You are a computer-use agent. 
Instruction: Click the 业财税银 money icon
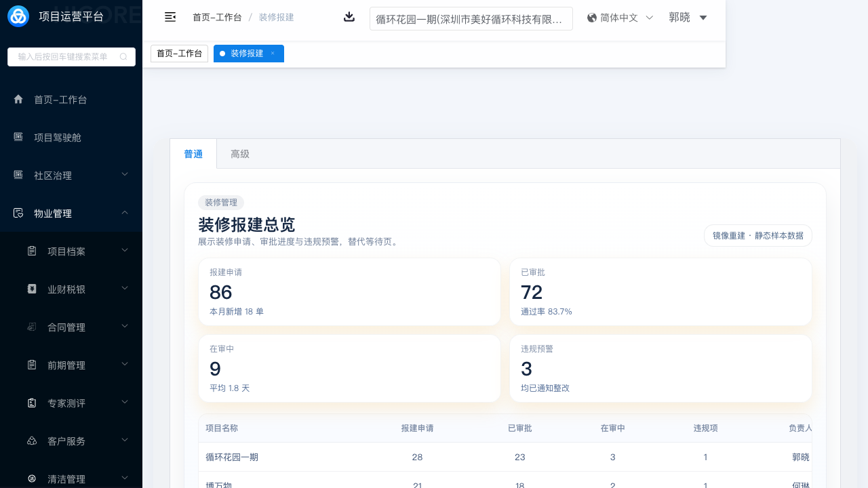pos(32,289)
